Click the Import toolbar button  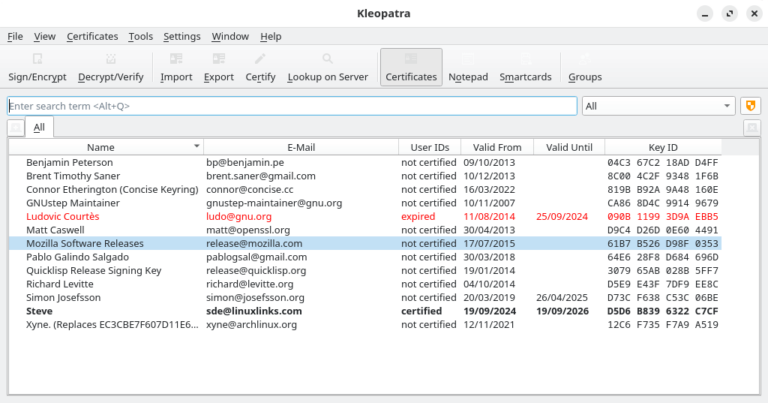pyautogui.click(x=176, y=67)
